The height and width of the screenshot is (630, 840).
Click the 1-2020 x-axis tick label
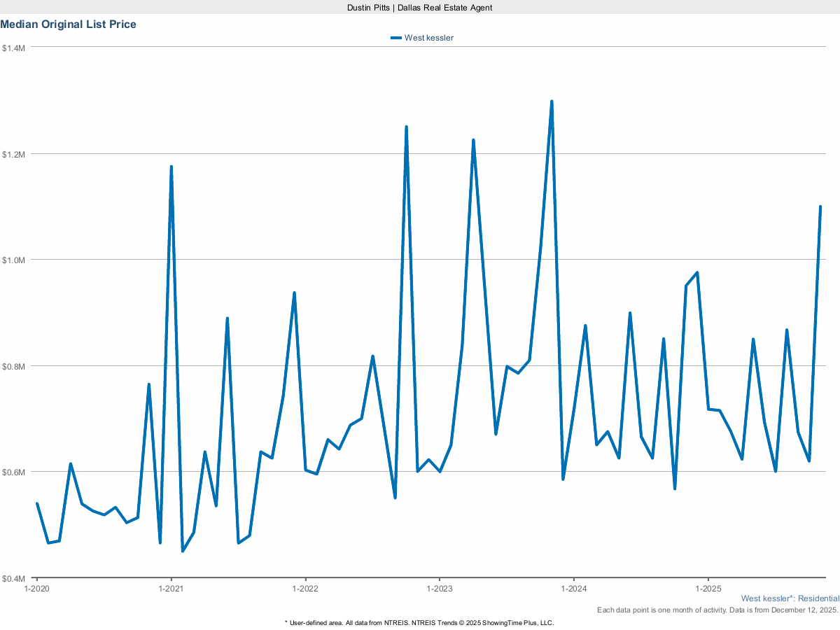coord(36,589)
